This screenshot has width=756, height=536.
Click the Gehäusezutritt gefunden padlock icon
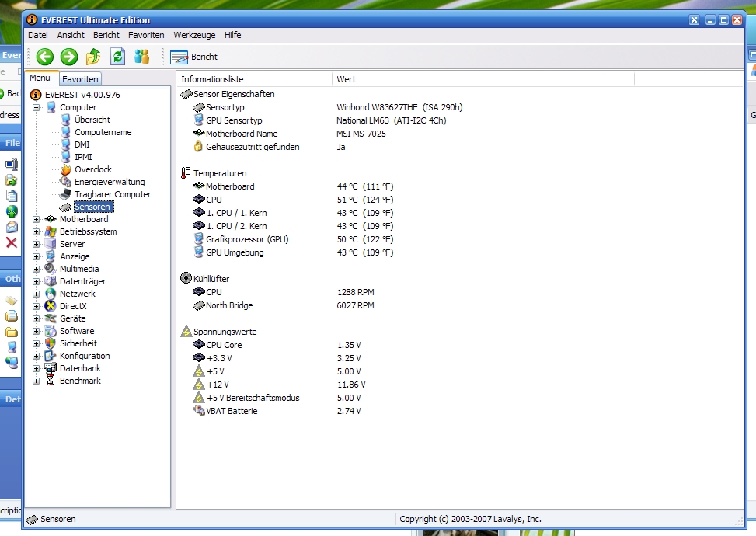(198, 147)
